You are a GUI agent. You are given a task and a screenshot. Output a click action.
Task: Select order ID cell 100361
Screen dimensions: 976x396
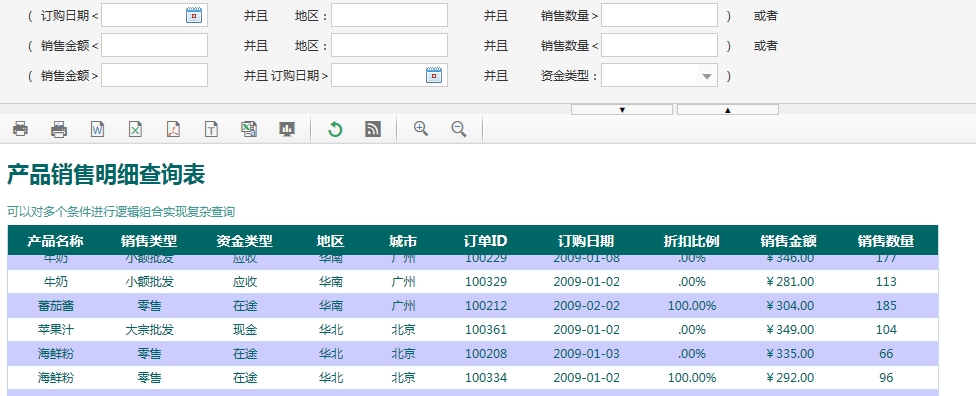coord(486,329)
